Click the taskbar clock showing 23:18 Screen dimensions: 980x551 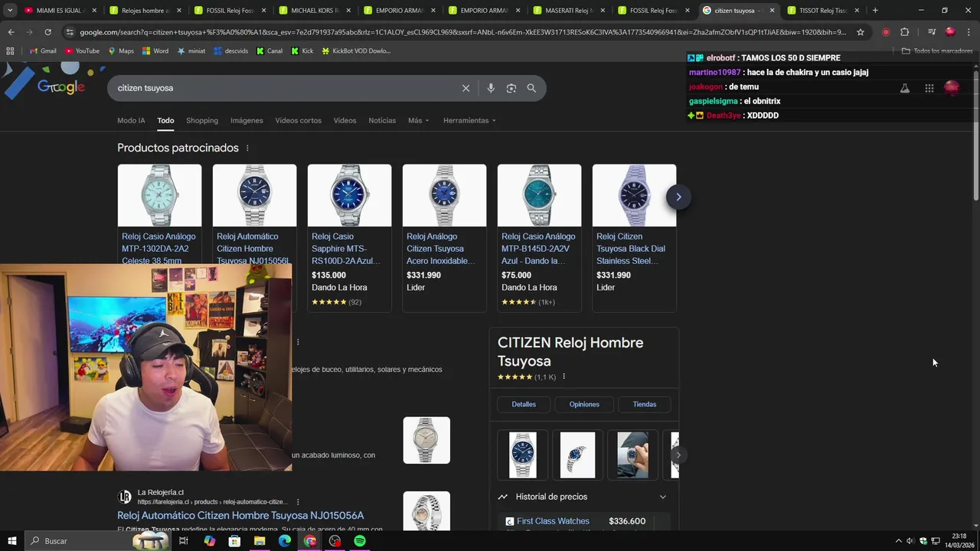click(959, 540)
